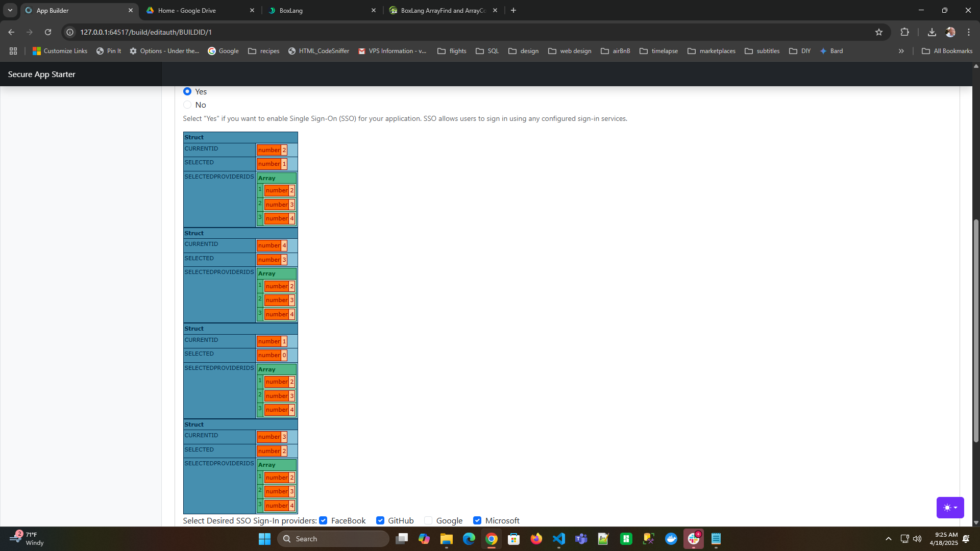Open Visual Studio Code from taskbar

[x=559, y=539]
